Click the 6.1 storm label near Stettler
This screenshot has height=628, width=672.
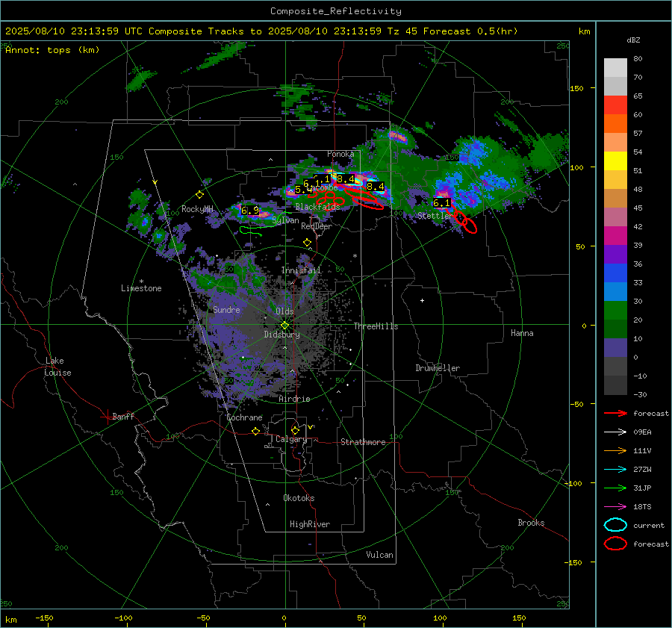(442, 203)
